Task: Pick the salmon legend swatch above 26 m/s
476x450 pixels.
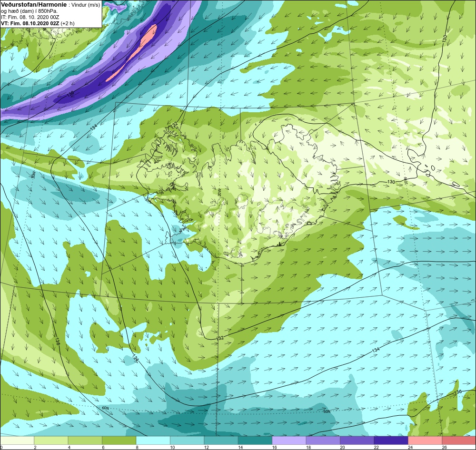Action: click(x=459, y=440)
